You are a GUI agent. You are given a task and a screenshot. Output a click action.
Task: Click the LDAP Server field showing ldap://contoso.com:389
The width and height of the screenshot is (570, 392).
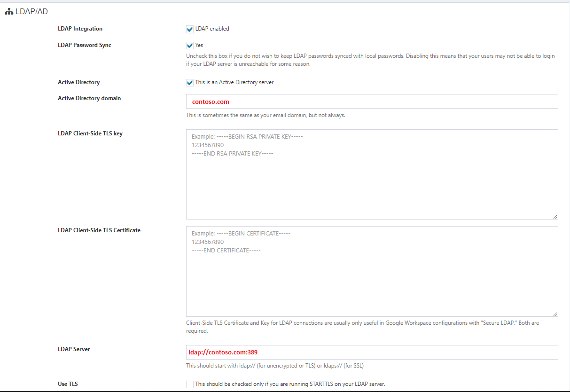pos(371,352)
